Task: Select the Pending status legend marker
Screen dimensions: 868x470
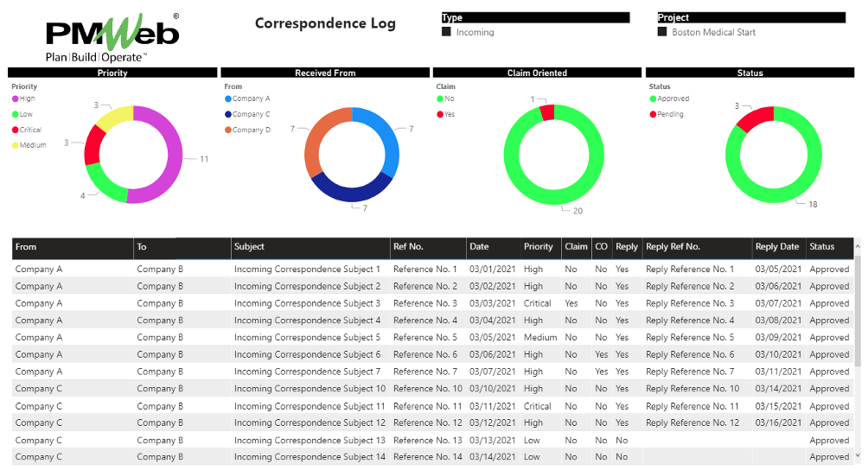Action: point(653,114)
